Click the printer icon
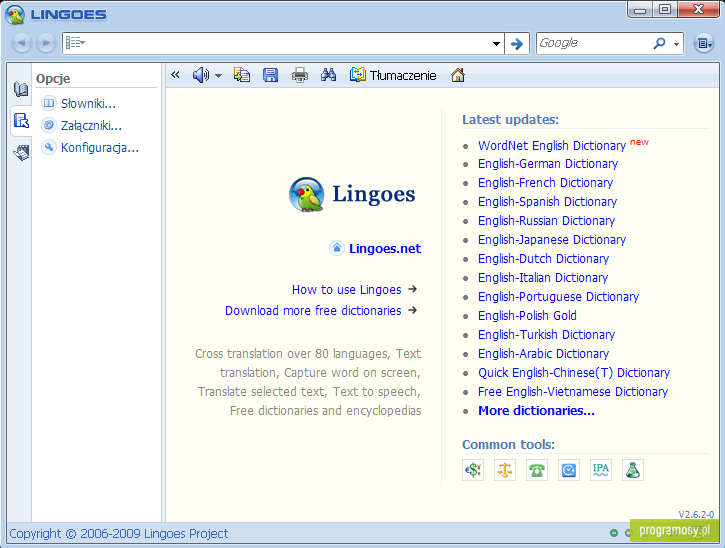This screenshot has width=725, height=548. [x=300, y=75]
